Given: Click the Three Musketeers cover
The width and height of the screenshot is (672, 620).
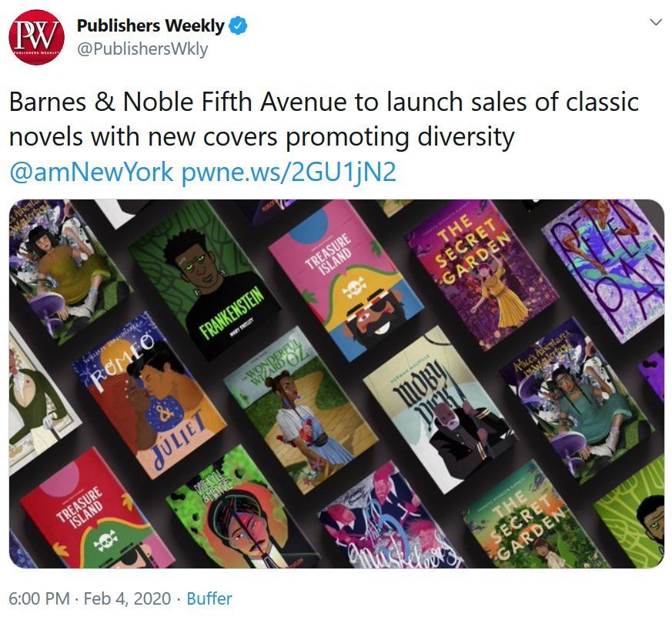Looking at the screenshot, I should [x=392, y=521].
